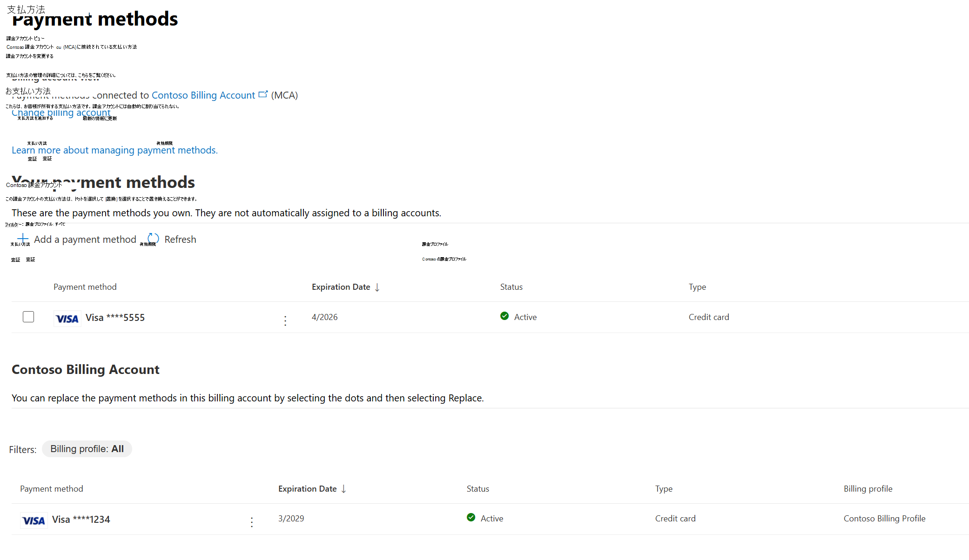Viewport: 969px width, 560px height.
Task: Open the Contoso Billing Account link
Action: 203,95
